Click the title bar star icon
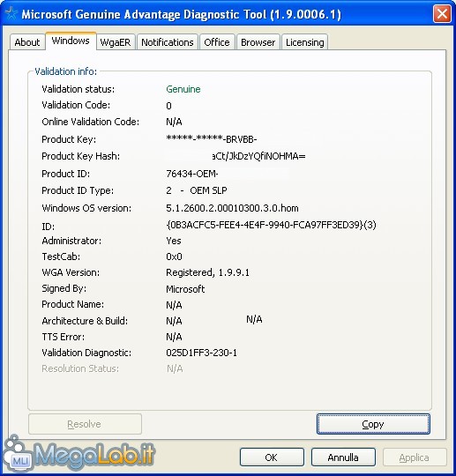Image resolution: width=456 pixels, height=476 pixels. coord(11,14)
